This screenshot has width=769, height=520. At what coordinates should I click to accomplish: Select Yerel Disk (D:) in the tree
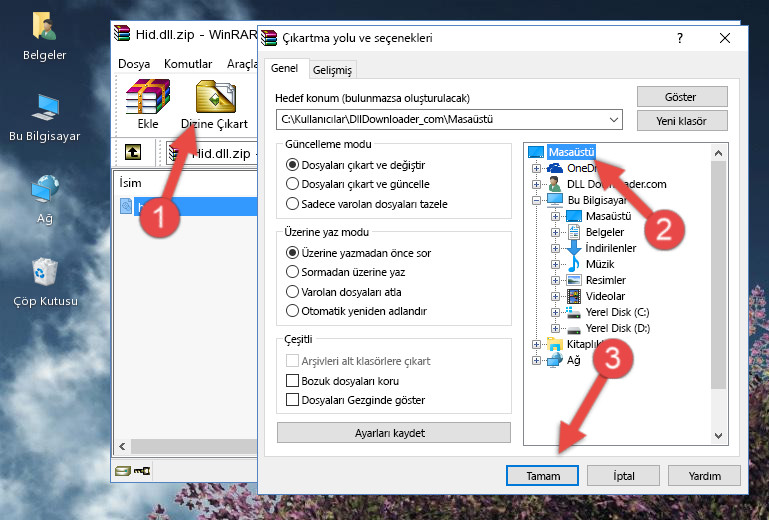click(x=618, y=328)
